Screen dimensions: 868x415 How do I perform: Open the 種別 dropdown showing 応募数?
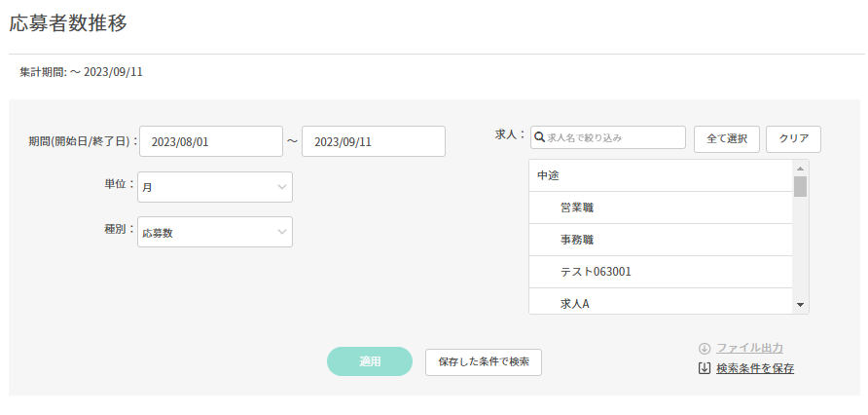coord(215,232)
